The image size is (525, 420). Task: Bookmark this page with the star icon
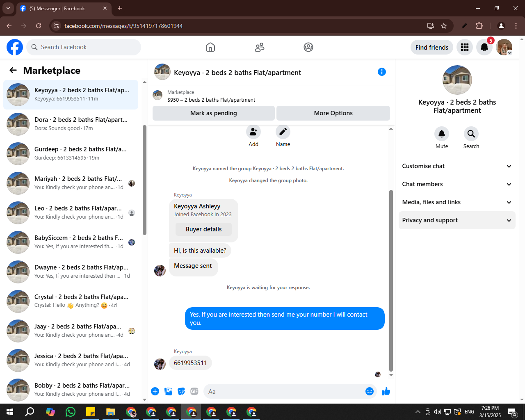[x=444, y=26]
